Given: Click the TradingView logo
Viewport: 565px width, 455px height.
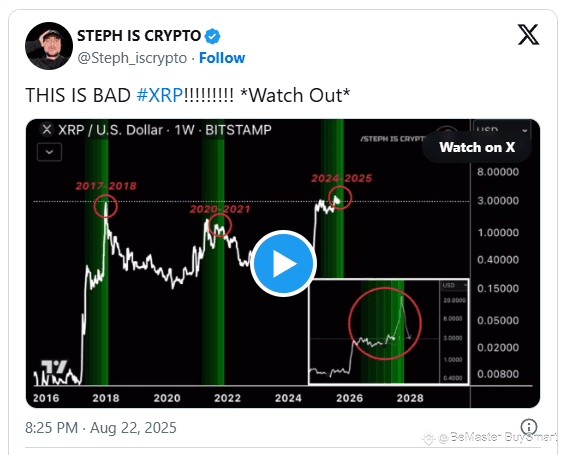Looking at the screenshot, I should (54, 367).
